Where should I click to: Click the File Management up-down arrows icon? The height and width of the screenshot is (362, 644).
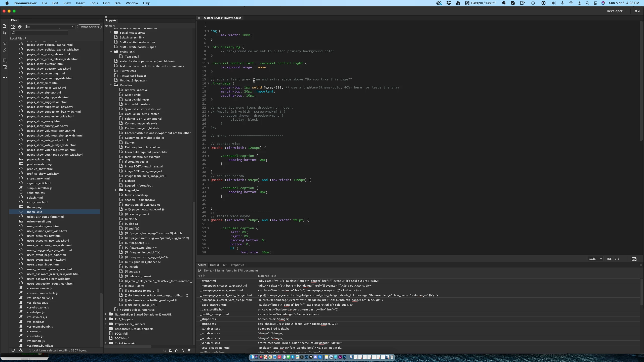click(x=5, y=33)
